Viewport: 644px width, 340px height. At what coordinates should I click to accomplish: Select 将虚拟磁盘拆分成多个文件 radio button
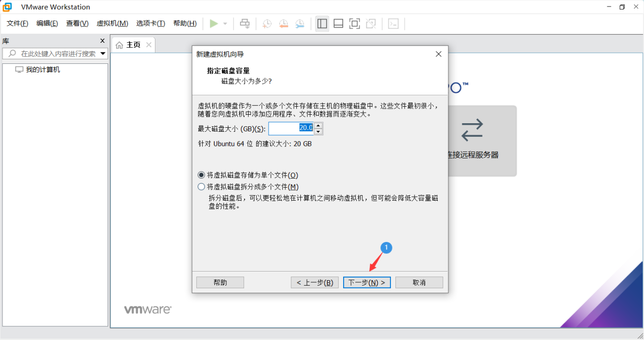click(201, 187)
